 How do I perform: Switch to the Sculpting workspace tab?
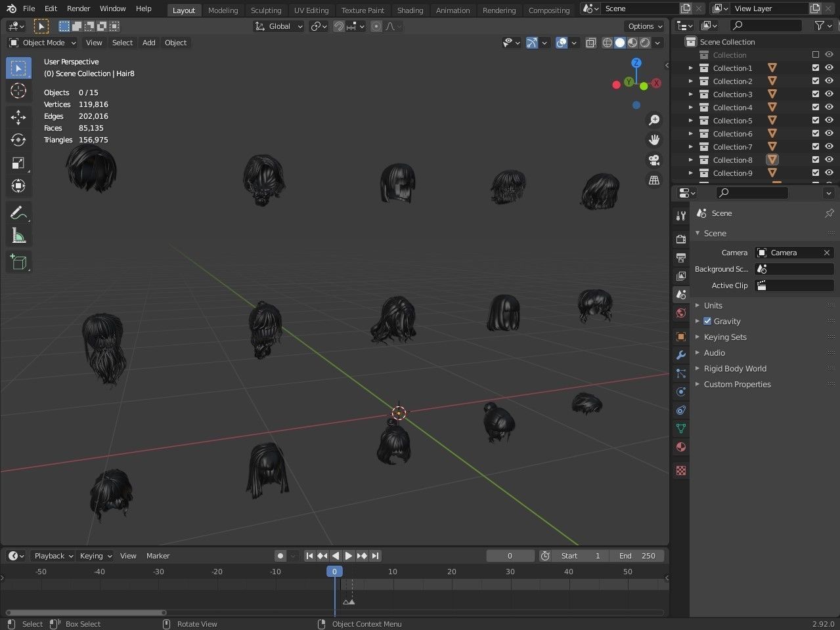point(266,10)
